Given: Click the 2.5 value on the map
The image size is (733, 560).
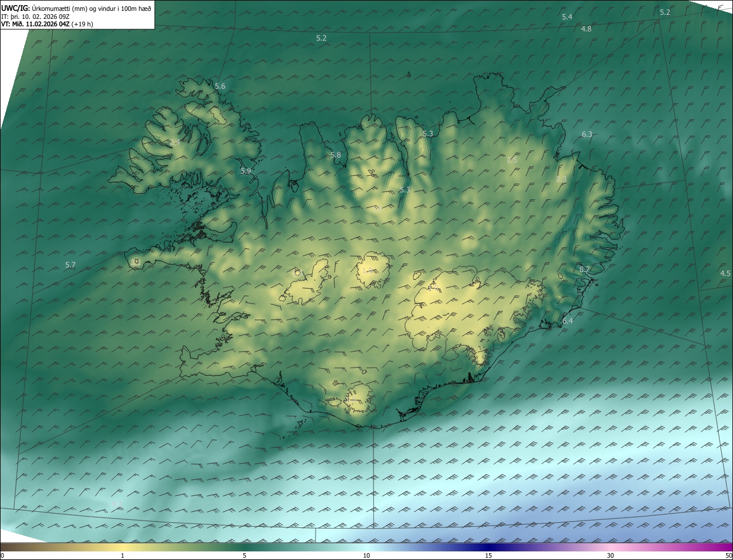Looking at the screenshot, I should pyautogui.click(x=512, y=160).
